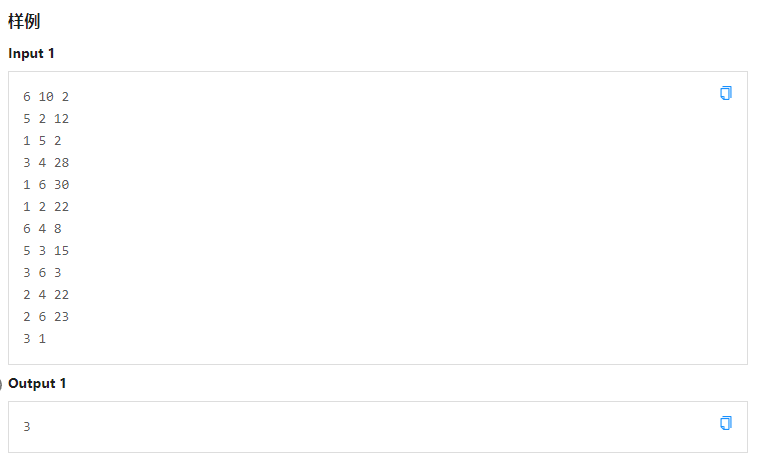Click on input line 1 6 30

pos(46,185)
